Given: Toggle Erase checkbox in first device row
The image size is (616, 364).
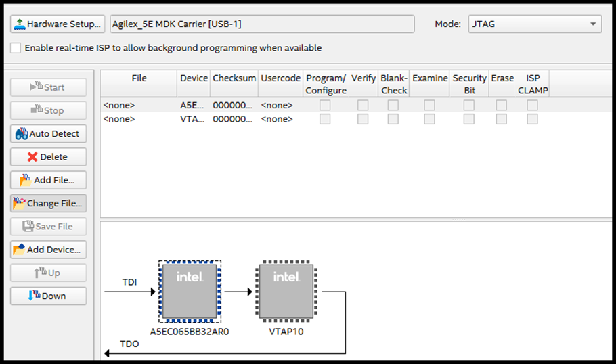Looking at the screenshot, I should tap(502, 106).
